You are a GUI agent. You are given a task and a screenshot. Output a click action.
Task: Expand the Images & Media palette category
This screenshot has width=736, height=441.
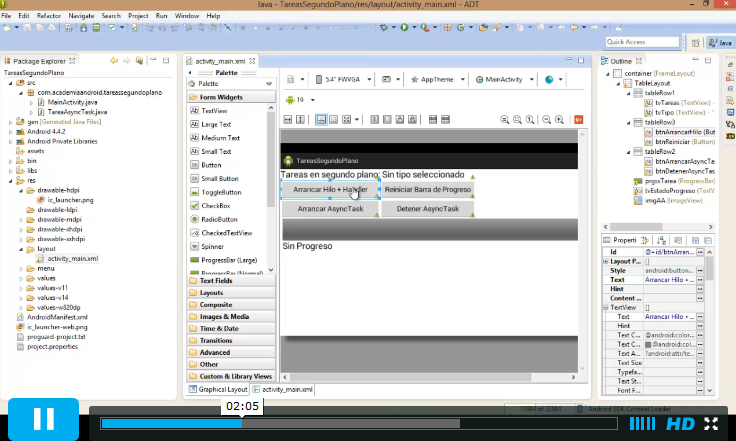[x=231, y=317]
